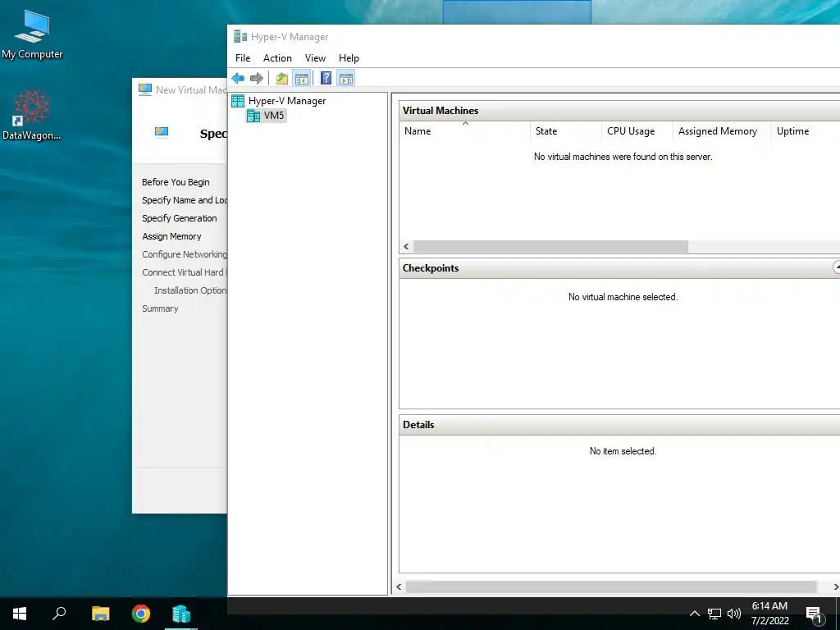
Task: Select Hyper-V Manager tree root label
Action: (x=287, y=101)
